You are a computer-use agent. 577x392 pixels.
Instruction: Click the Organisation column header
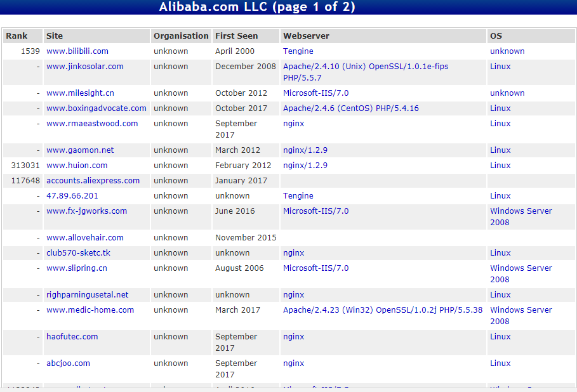pos(181,36)
